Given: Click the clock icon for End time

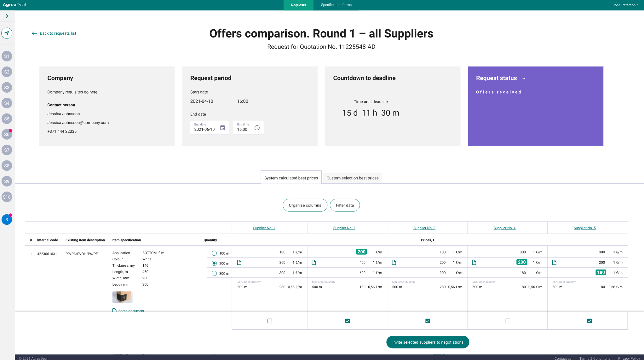Looking at the screenshot, I should click(x=257, y=128).
